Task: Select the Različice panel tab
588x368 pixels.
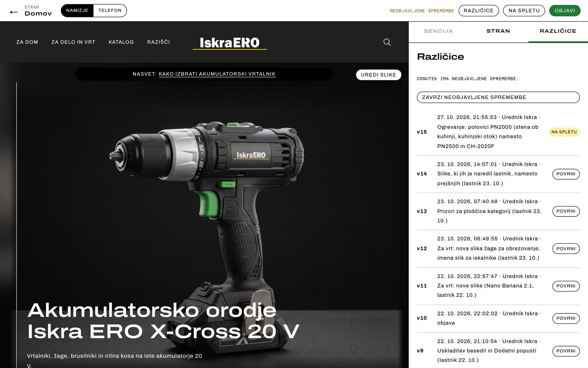Action: [558, 31]
